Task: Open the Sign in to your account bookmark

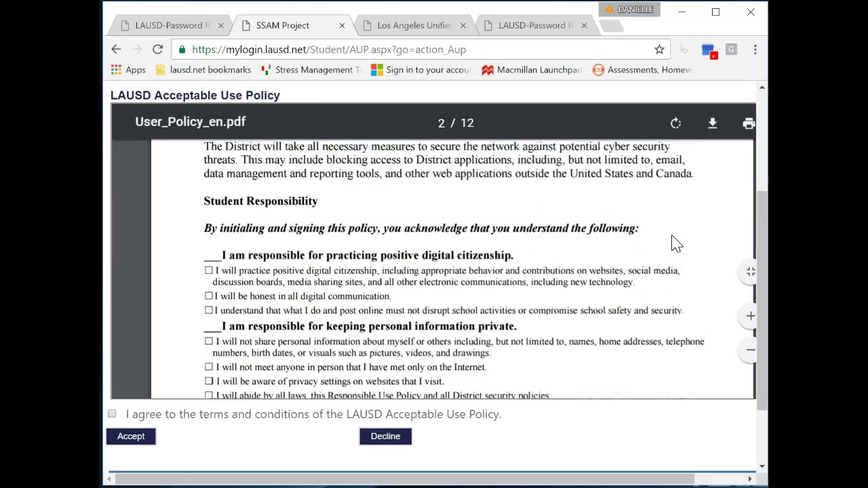Action: (x=420, y=70)
